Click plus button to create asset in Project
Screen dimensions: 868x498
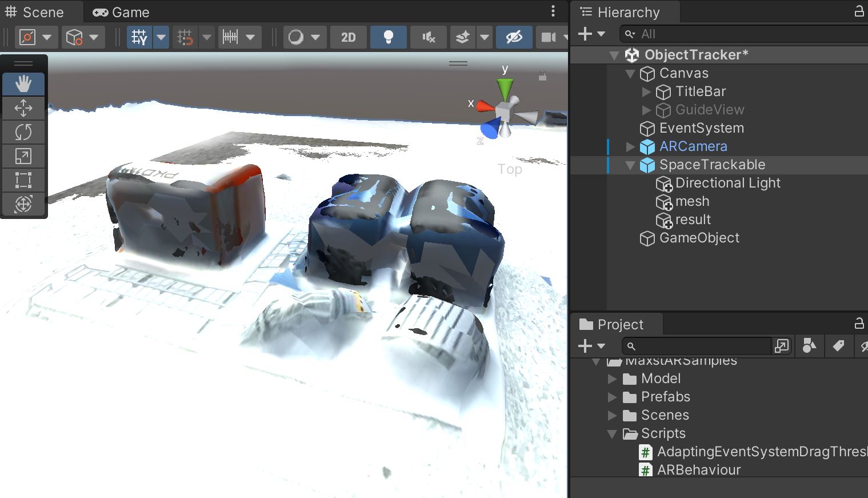pos(585,346)
